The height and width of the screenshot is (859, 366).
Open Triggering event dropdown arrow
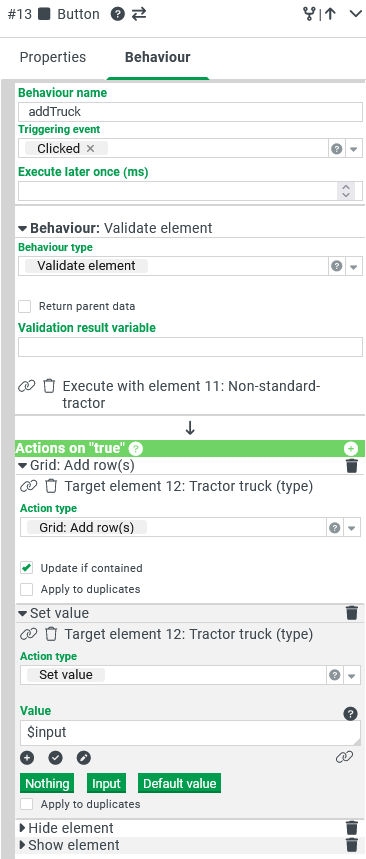click(353, 149)
